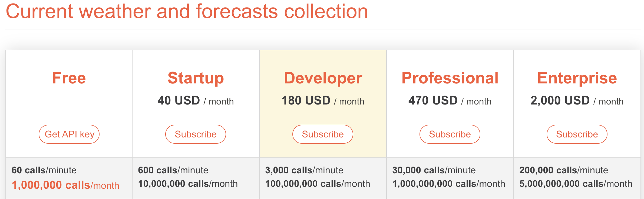Select the Startup plan heading
Image resolution: width=644 pixels, height=199 pixels.
point(196,79)
